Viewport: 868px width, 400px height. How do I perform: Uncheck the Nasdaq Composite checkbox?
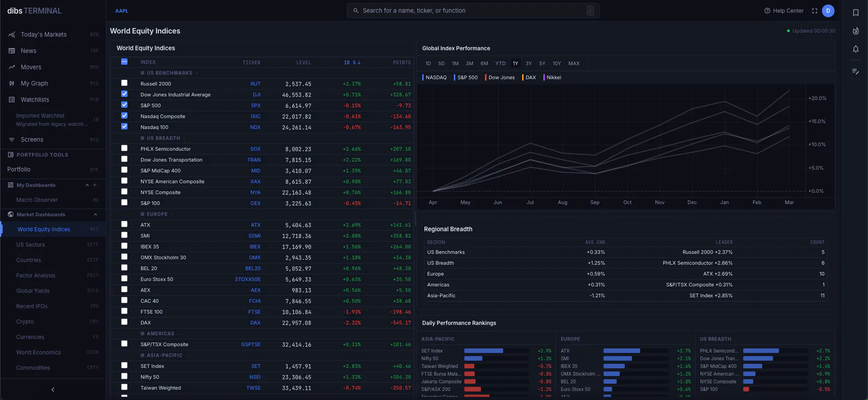(124, 115)
